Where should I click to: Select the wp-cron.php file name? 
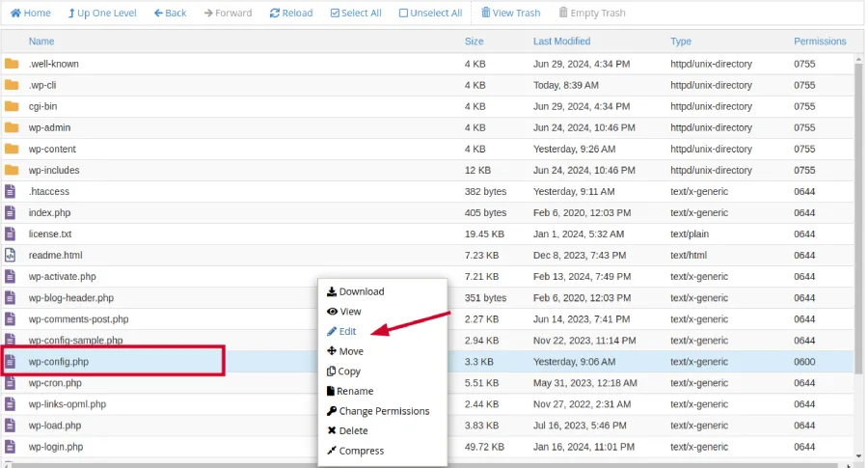[55, 383]
